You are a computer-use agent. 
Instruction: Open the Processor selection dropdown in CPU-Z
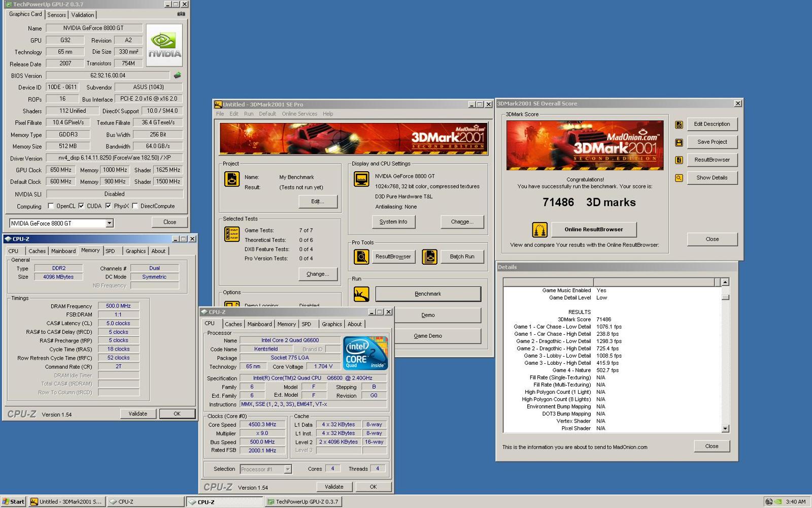tap(288, 469)
